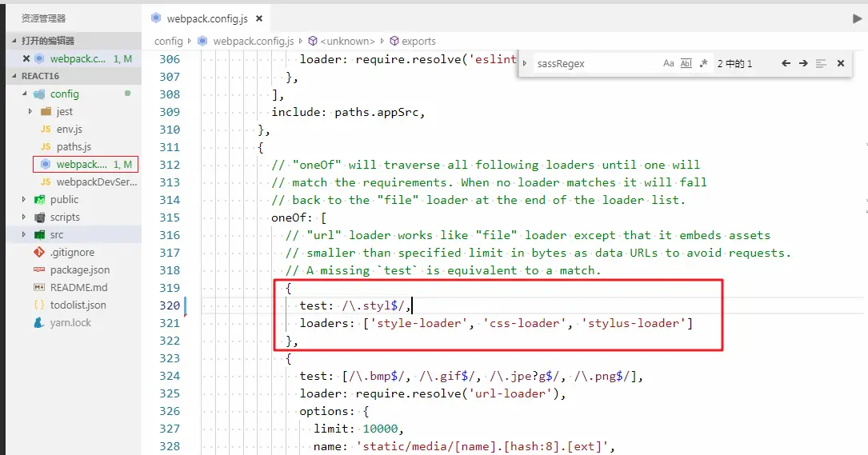Click the webpack icon in editor tab
Screen dimensions: 868x455
156,18
